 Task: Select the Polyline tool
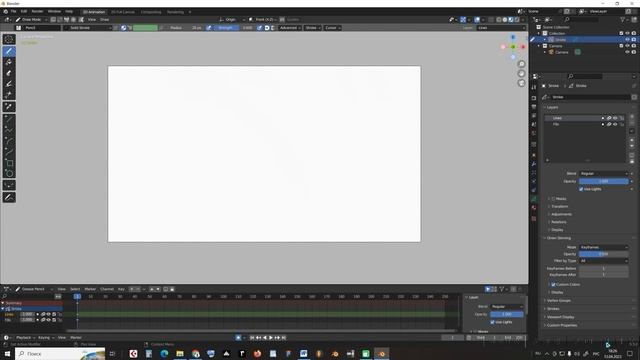pyautogui.click(x=9, y=130)
